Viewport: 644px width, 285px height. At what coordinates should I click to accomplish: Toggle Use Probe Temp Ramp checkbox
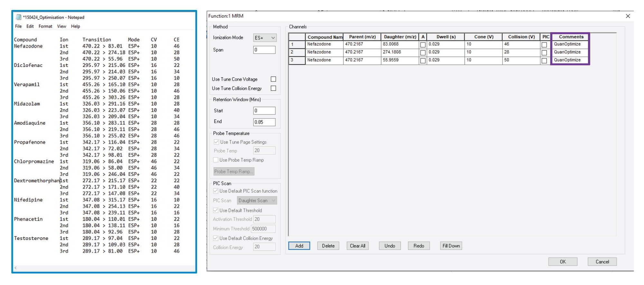click(216, 160)
